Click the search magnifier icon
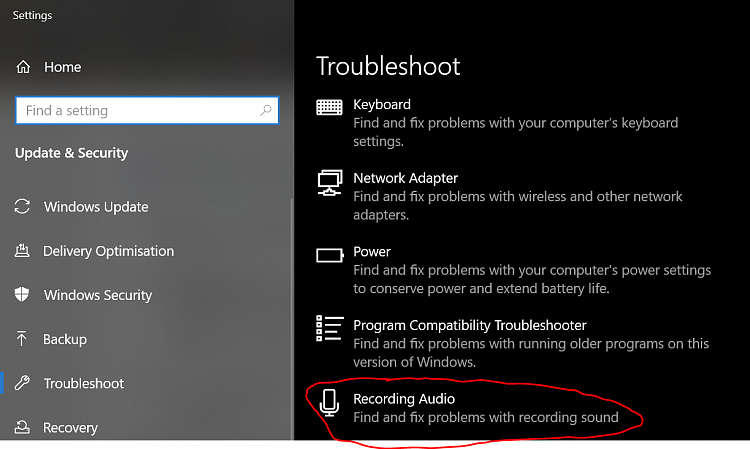The height and width of the screenshot is (449, 750). [x=266, y=111]
